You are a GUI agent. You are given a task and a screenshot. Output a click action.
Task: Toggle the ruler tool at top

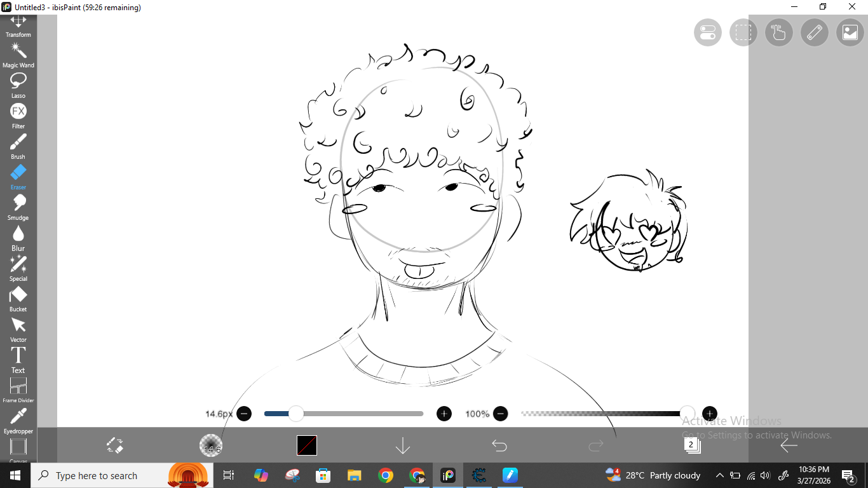[814, 32]
